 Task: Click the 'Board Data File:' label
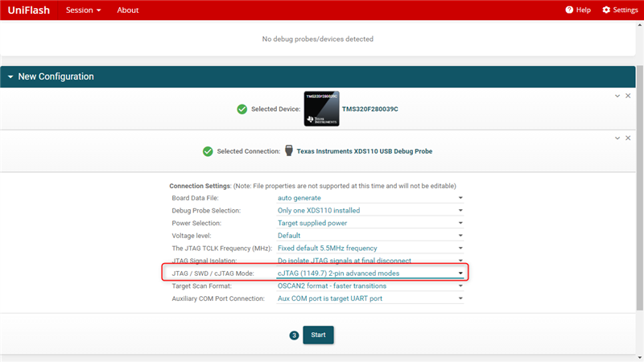click(195, 198)
